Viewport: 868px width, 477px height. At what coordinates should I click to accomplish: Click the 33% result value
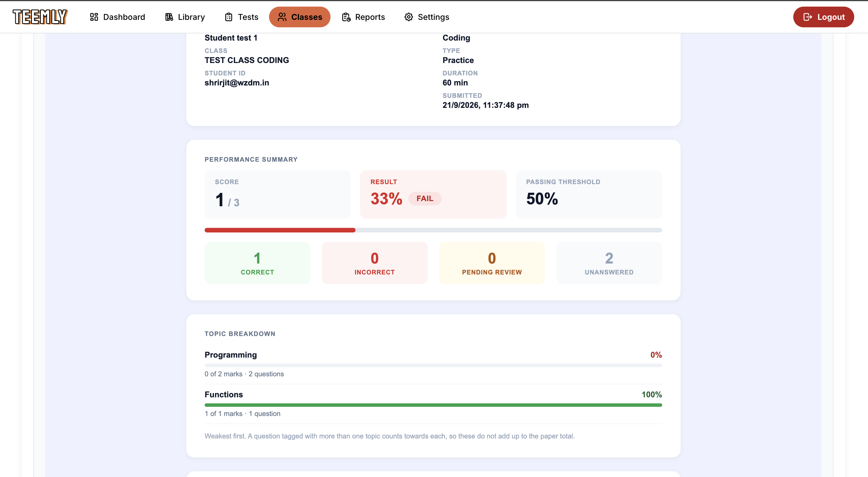click(387, 199)
